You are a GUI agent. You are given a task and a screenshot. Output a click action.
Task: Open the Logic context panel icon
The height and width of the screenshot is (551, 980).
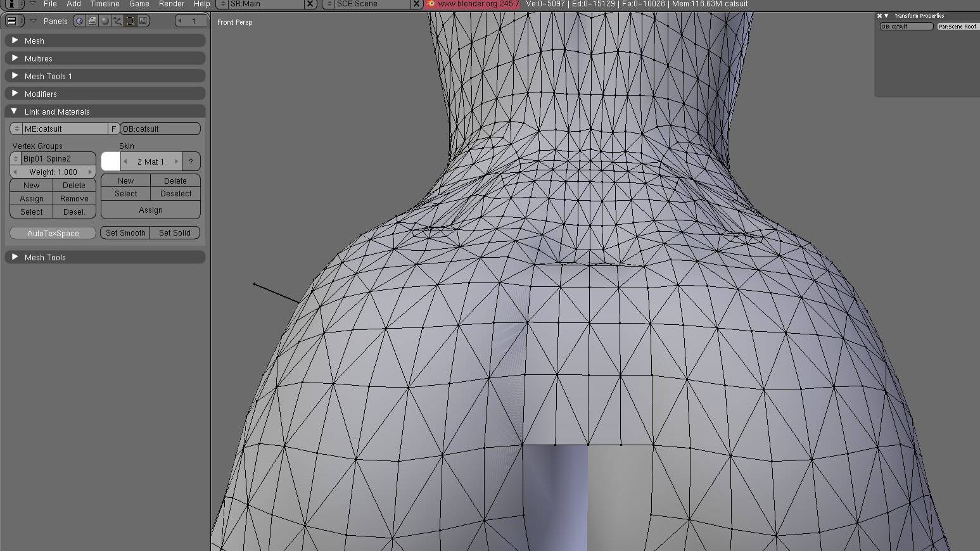pos(79,21)
